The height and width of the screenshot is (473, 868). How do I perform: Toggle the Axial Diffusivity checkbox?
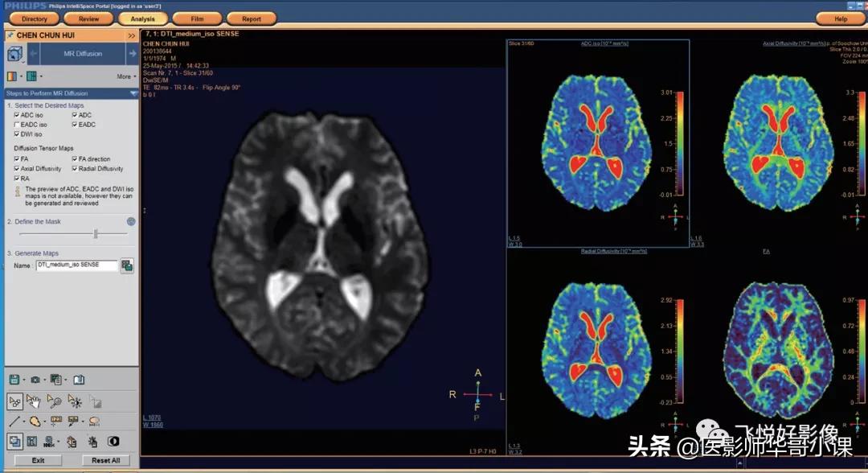tap(17, 168)
